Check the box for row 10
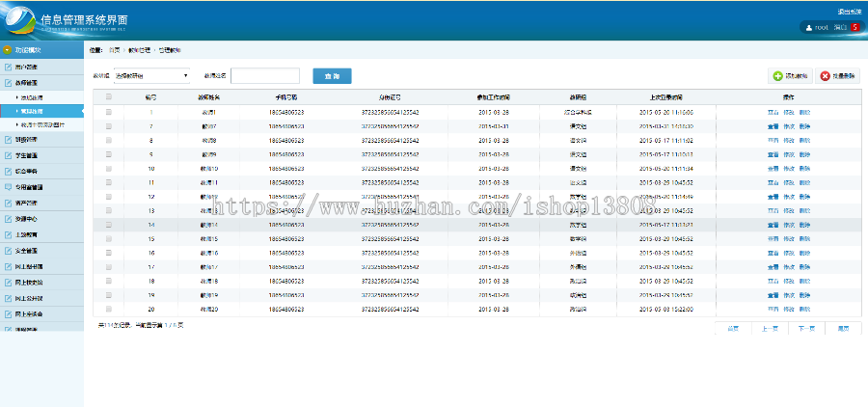This screenshot has height=407, width=868. pyautogui.click(x=108, y=169)
